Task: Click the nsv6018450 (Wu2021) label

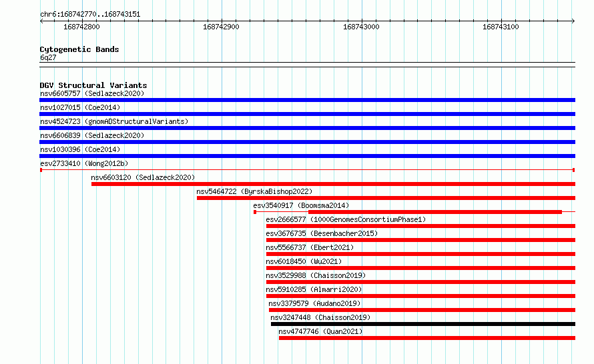Action: (304, 261)
